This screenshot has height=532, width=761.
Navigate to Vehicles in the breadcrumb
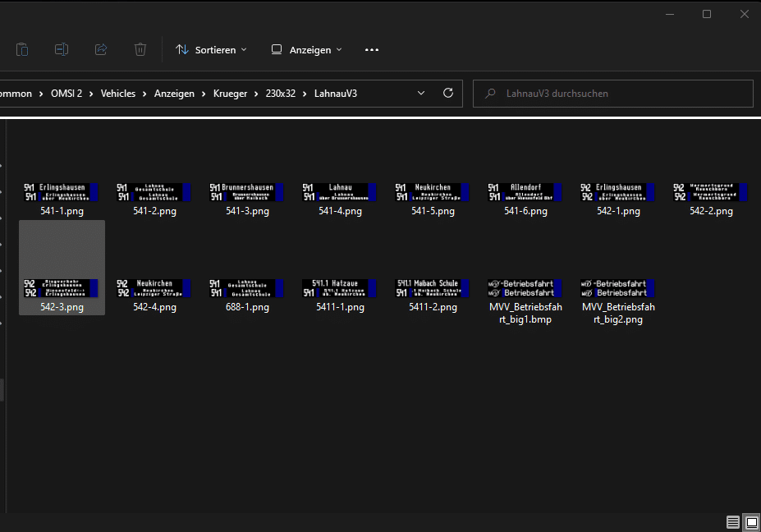[119, 94]
